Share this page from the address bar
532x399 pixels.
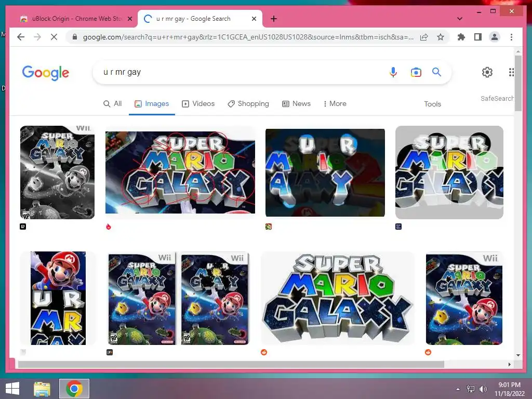tap(424, 37)
